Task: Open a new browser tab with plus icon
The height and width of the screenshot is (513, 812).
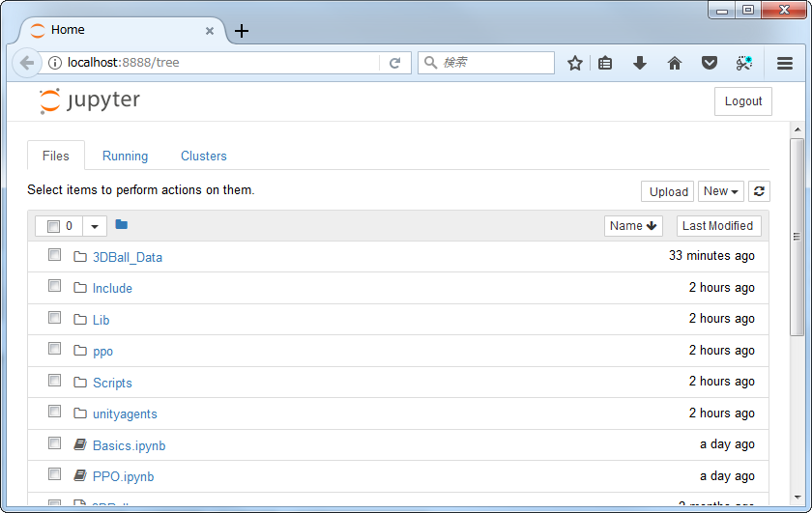Action: (x=242, y=31)
